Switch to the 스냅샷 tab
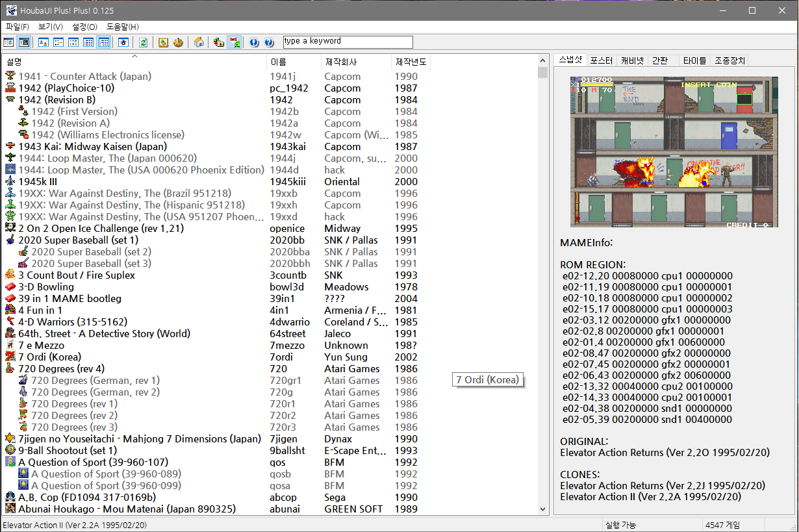The image size is (799, 532). tap(570, 60)
